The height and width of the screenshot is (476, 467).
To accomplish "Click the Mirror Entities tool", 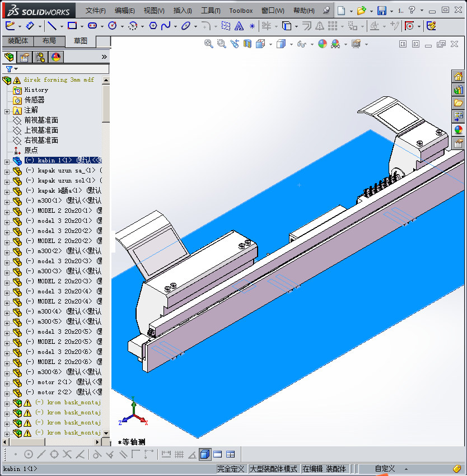I will click(x=319, y=26).
